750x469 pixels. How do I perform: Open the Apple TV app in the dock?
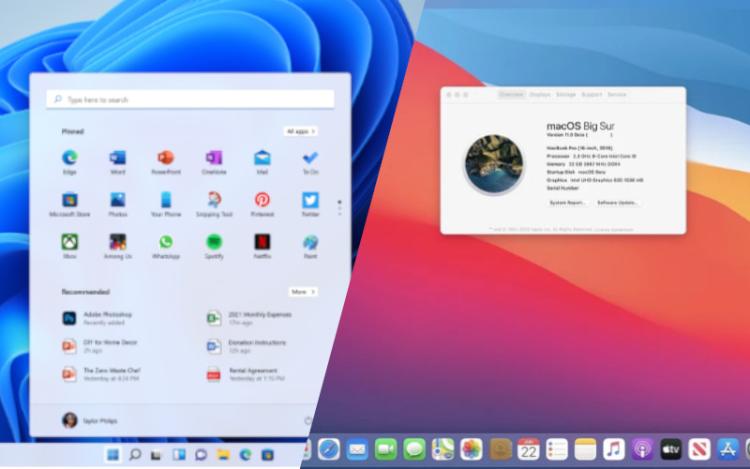coord(671,449)
